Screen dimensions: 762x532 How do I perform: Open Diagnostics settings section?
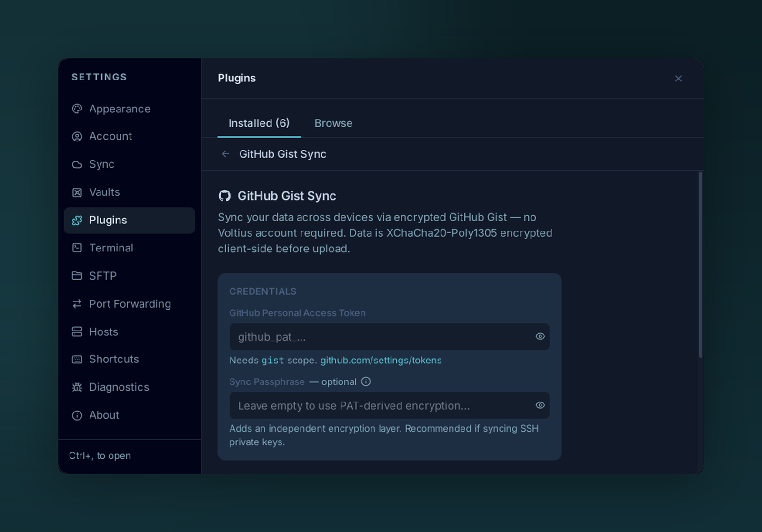[x=130, y=387]
